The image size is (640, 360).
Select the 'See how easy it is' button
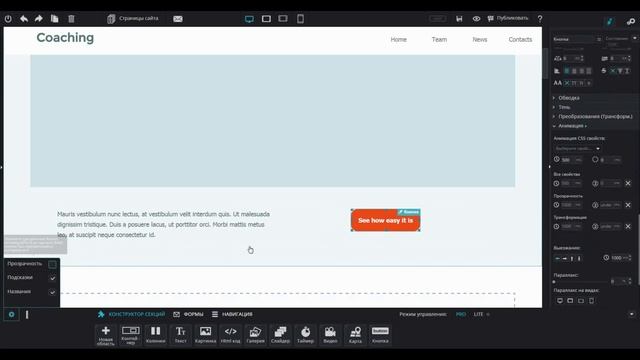tap(386, 220)
